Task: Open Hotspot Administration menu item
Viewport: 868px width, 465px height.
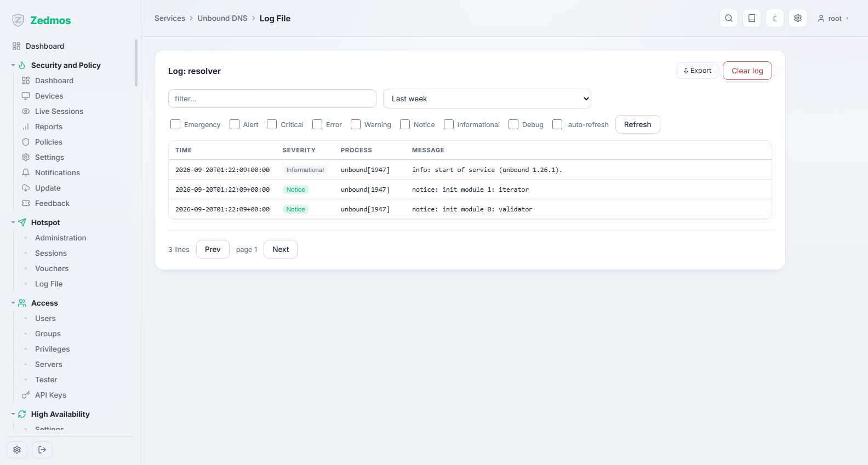Action: [61, 238]
